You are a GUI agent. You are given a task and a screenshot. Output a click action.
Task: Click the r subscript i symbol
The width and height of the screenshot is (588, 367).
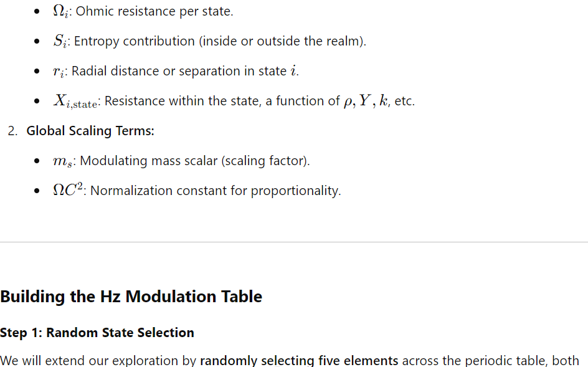coord(59,71)
